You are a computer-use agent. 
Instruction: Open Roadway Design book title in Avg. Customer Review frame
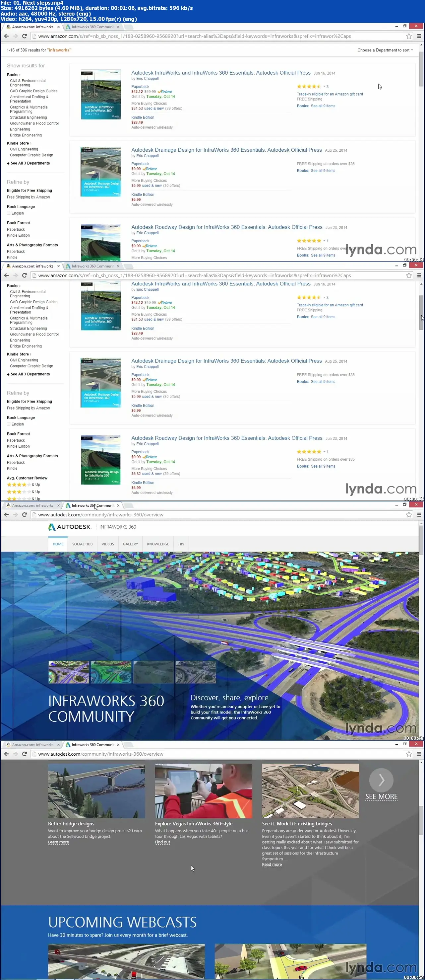[226, 438]
